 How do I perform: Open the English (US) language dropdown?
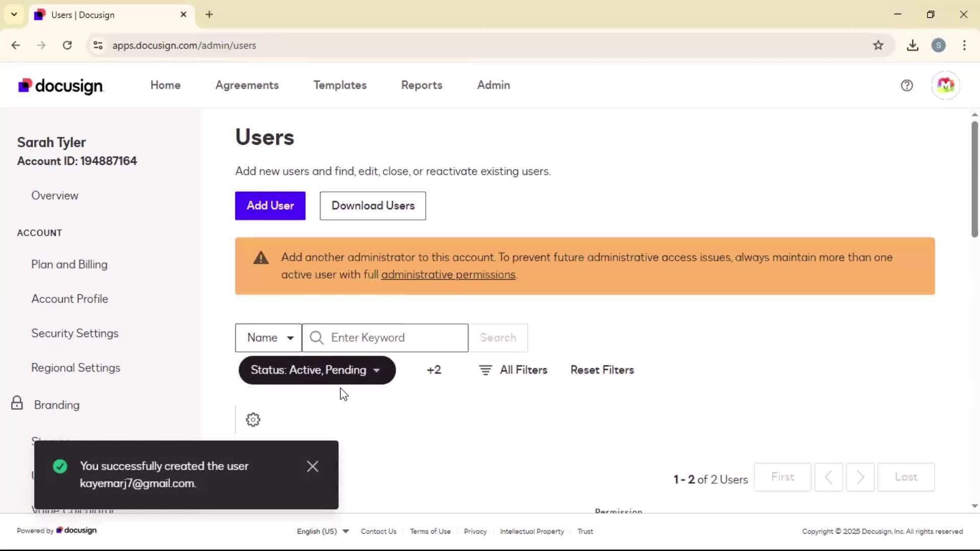click(x=323, y=531)
